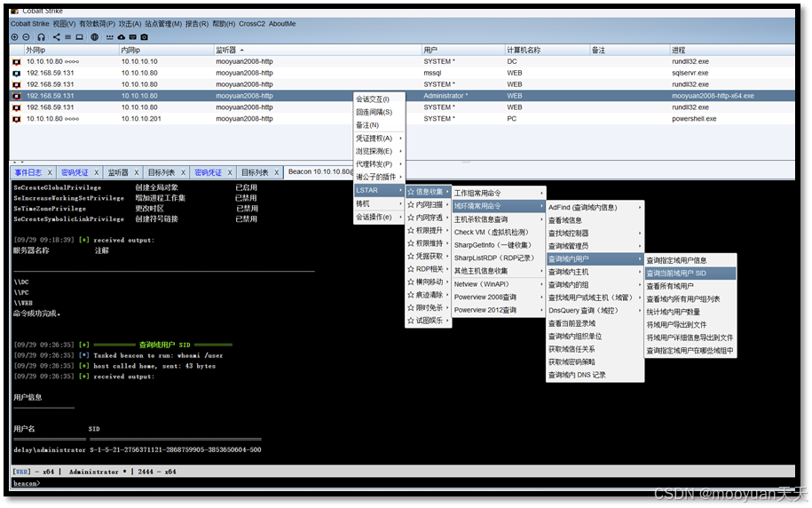Screen dimensions: 812x508
Task: Choose 回连间隔(S) in context menu
Action: click(379, 112)
